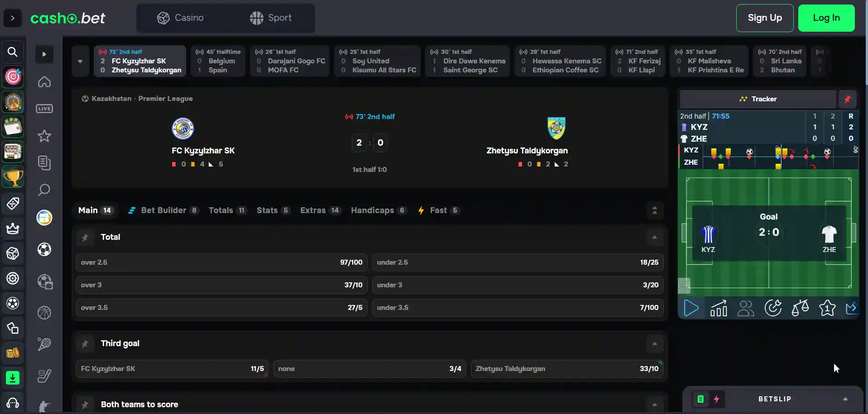The height and width of the screenshot is (414, 868).
Task: Bet on over 2.5 at 97/100
Action: point(222,262)
